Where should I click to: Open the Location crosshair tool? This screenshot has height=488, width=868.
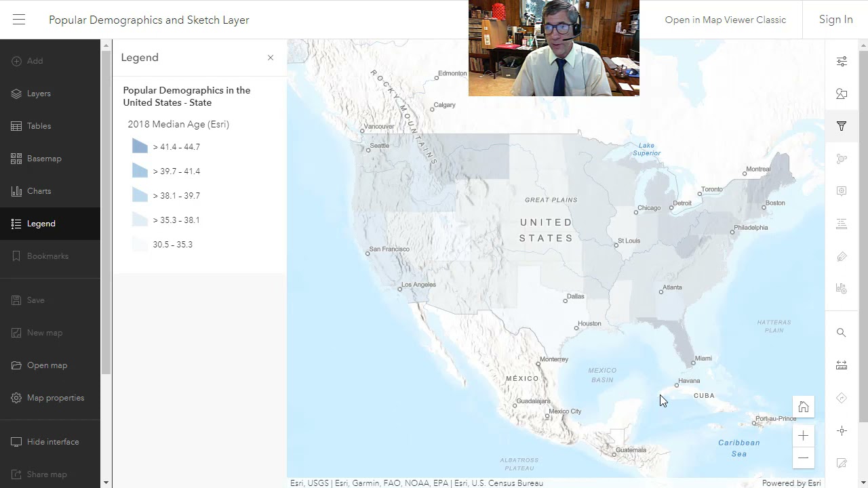(842, 430)
